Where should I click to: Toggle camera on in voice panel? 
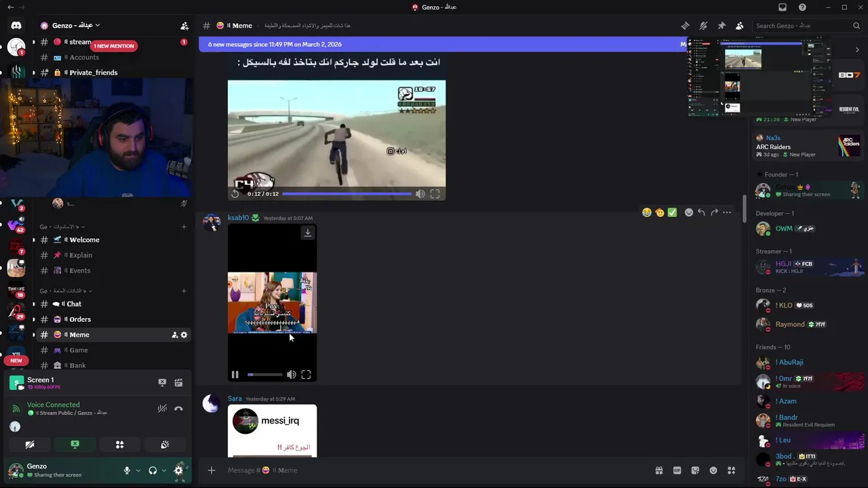(x=30, y=445)
